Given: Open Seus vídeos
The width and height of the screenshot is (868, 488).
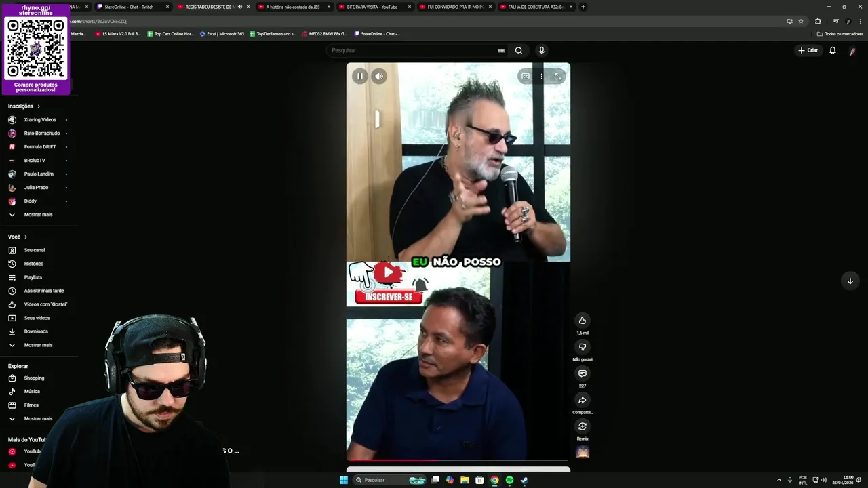Looking at the screenshot, I should click(37, 318).
